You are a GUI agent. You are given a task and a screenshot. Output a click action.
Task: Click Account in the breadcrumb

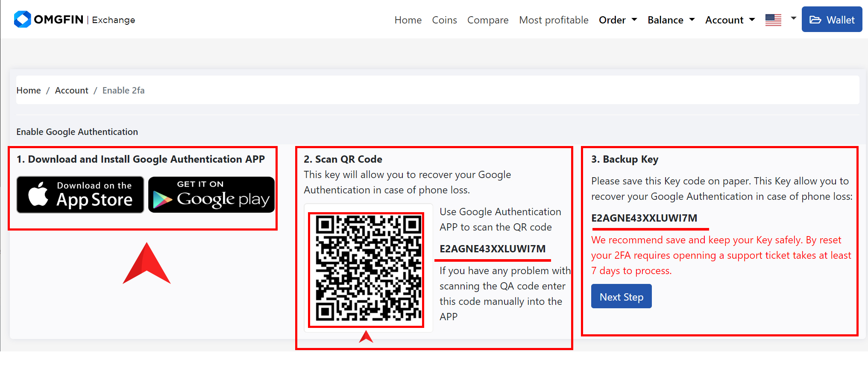coord(72,91)
